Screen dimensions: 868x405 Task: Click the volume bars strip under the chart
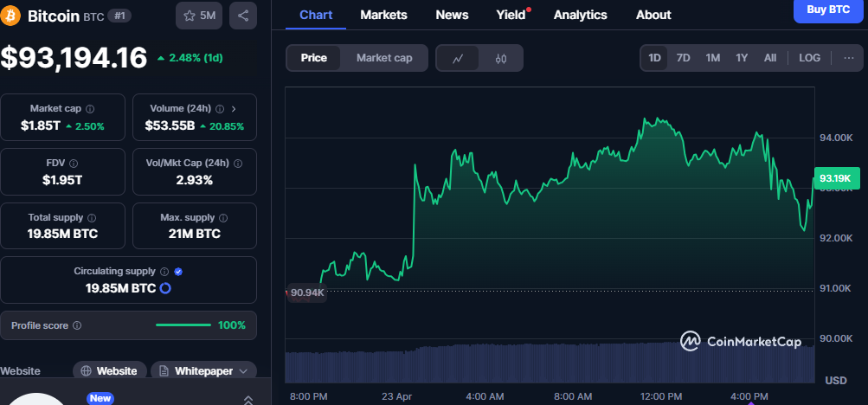coord(550,363)
